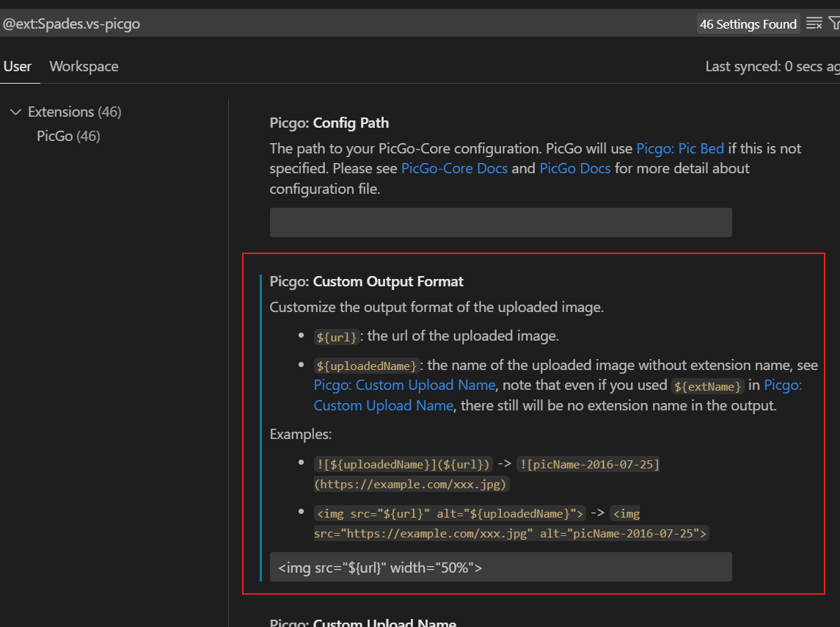Image resolution: width=840 pixels, height=627 pixels.
Task: Click the ![${uploadedName}](${url}) example code
Action: 403,464
